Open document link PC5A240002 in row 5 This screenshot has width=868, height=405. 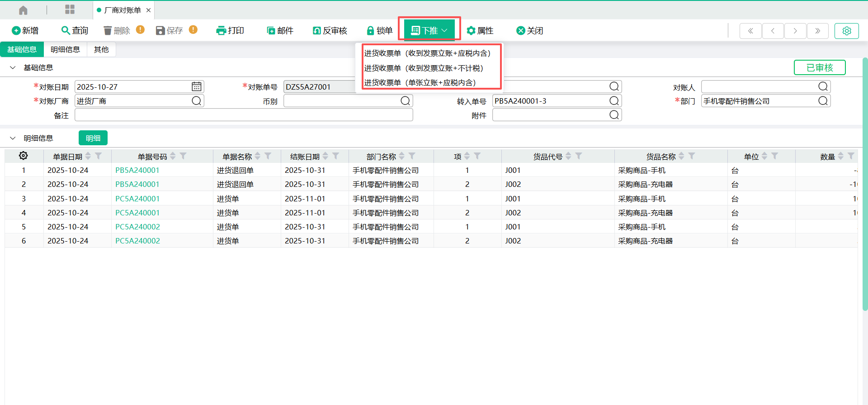point(137,227)
